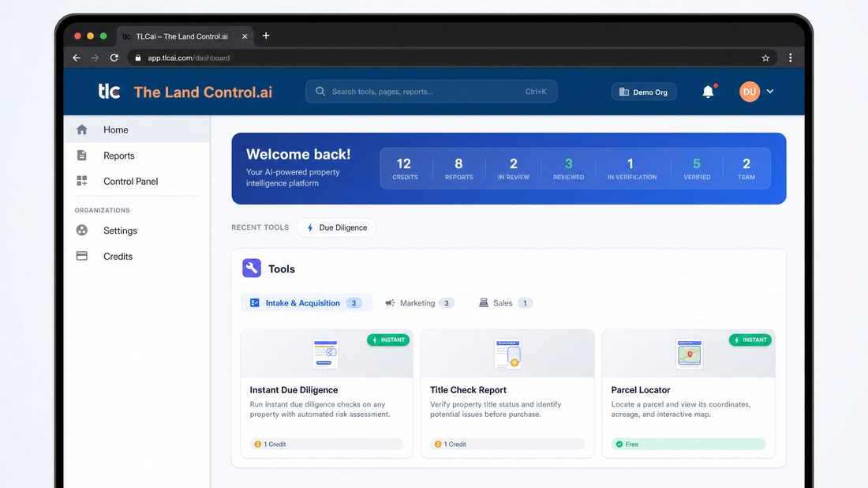
Task: Open the Instant Due Diligence card title
Action: (294, 390)
